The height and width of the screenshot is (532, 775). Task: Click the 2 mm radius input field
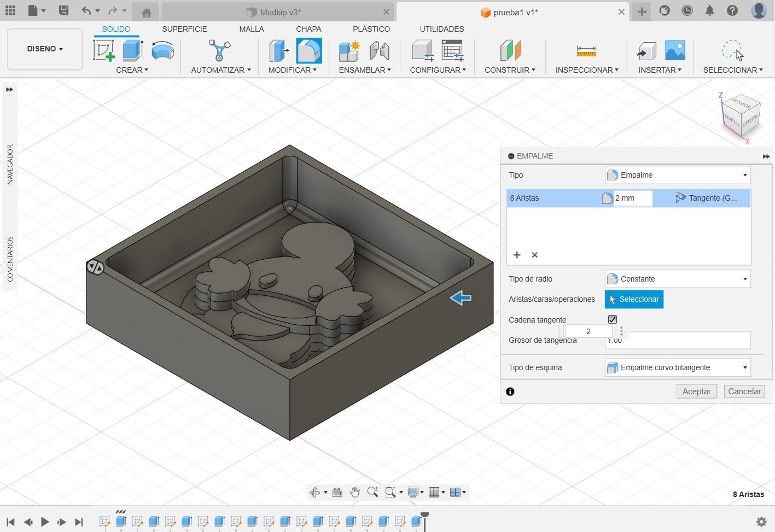633,198
